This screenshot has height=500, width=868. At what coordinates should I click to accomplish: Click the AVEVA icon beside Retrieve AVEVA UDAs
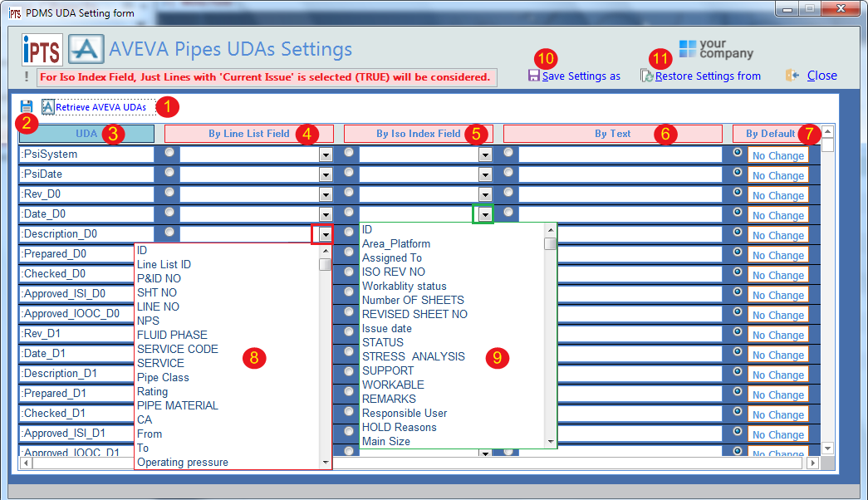48,107
